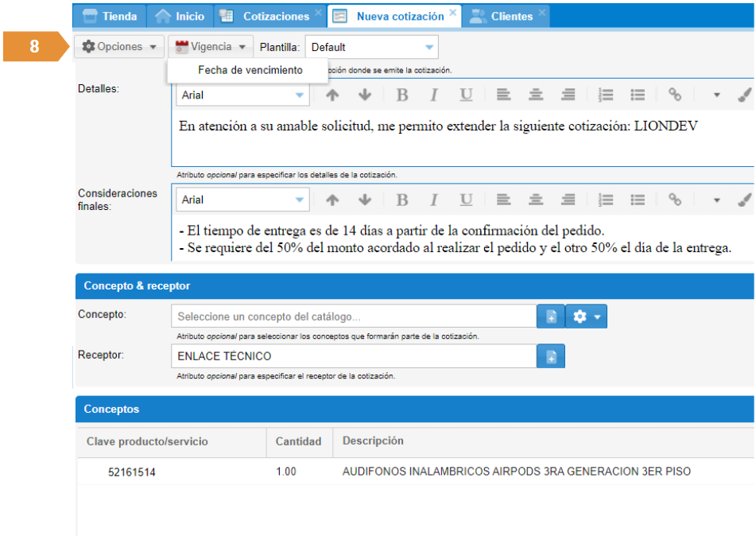Center-align text in the Detalles editor
This screenshot has width=756, height=536.
(x=536, y=95)
